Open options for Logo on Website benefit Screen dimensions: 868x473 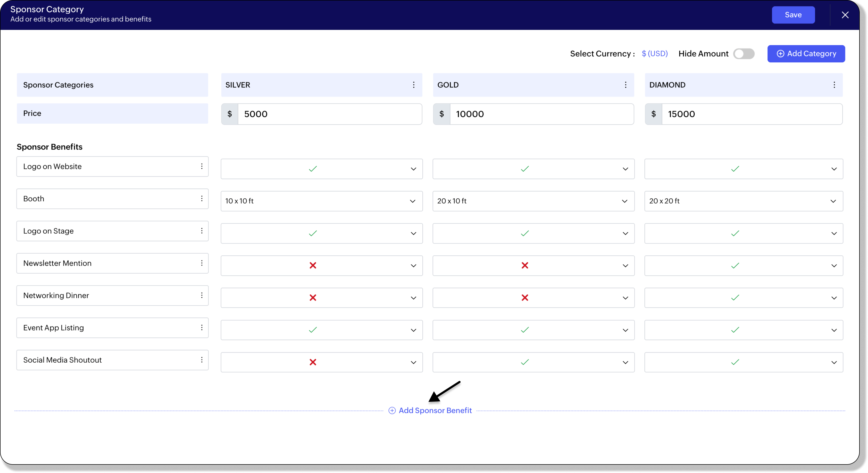(x=202, y=166)
